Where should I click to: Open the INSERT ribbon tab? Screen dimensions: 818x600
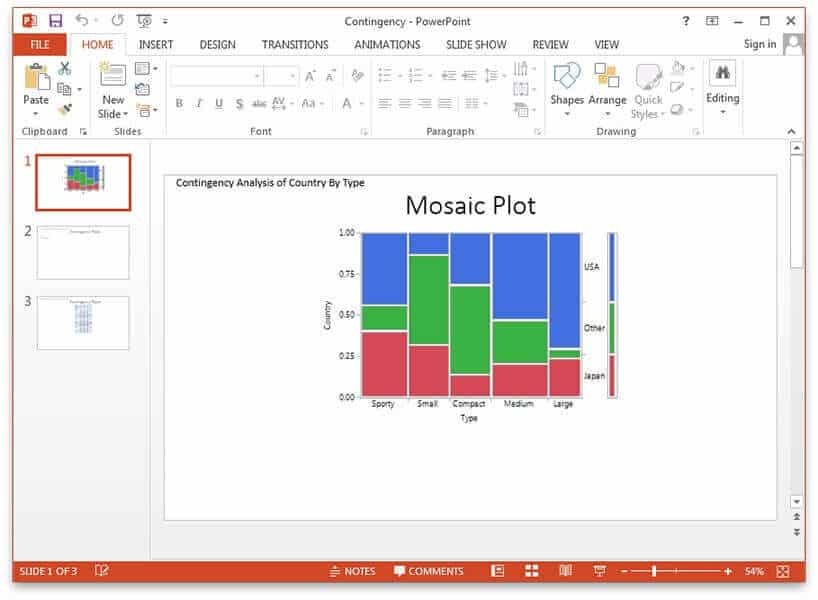[x=156, y=44]
